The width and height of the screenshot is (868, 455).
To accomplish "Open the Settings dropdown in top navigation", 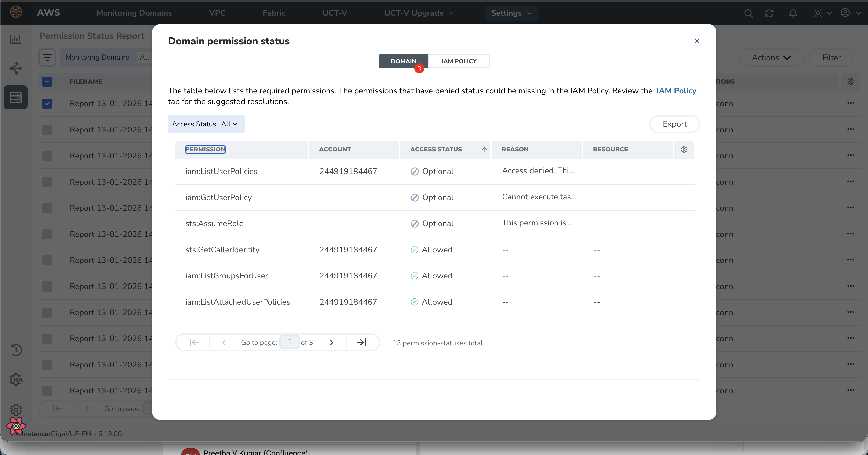I will pyautogui.click(x=511, y=13).
